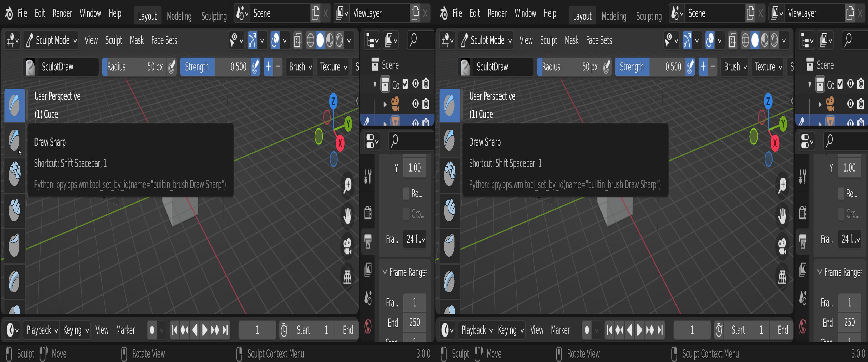
Task: Open the Render menu in right window
Action: coord(497,13)
